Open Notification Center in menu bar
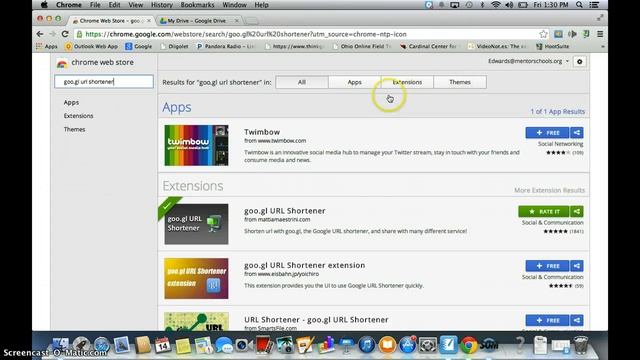This screenshot has height=360, width=640. (594, 5)
